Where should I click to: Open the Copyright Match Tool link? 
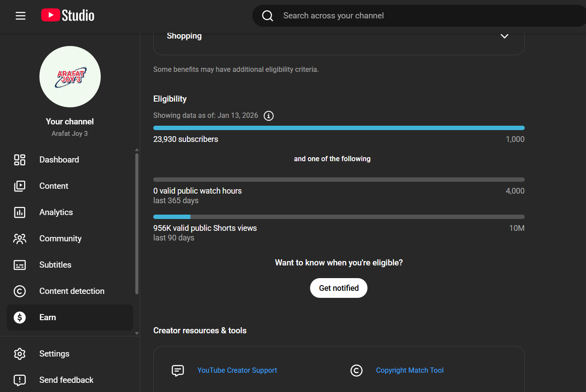tap(409, 371)
